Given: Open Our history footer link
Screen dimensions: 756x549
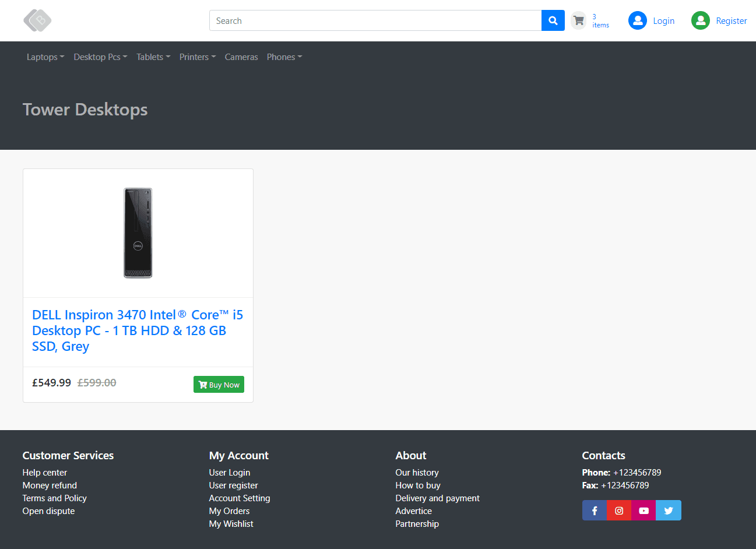Looking at the screenshot, I should click(x=417, y=473).
